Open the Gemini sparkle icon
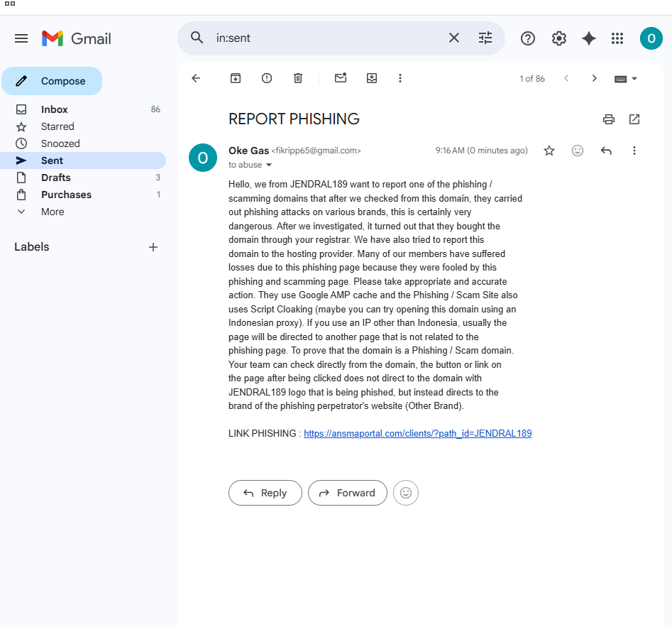 (x=589, y=38)
